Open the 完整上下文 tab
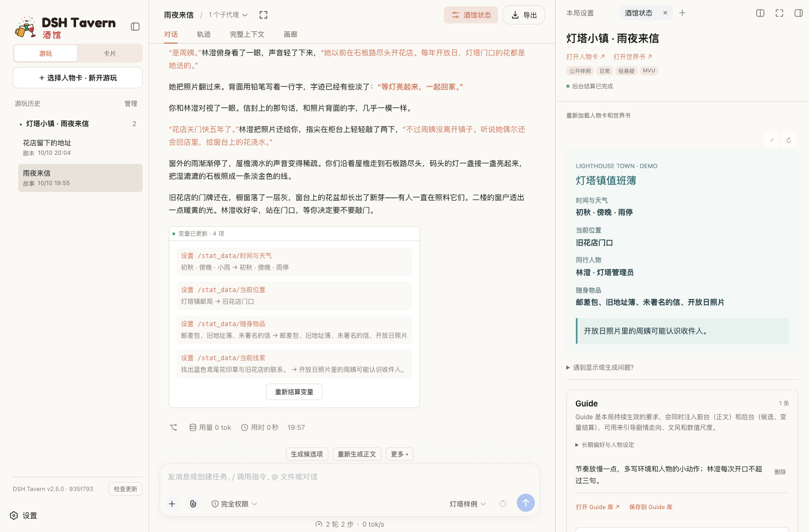 coord(247,35)
